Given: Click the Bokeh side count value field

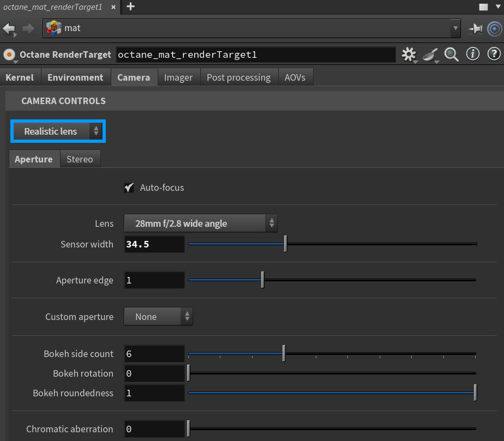Looking at the screenshot, I should [x=154, y=354].
